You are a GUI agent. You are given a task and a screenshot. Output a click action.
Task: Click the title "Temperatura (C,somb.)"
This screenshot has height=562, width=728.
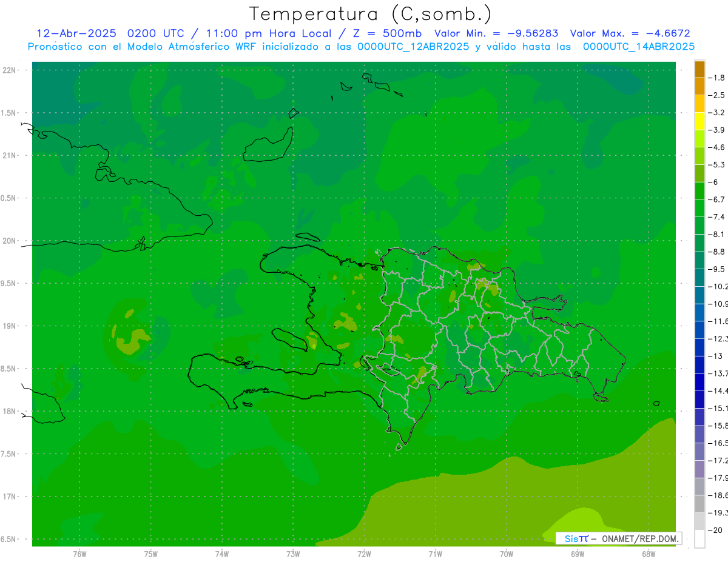371,14
